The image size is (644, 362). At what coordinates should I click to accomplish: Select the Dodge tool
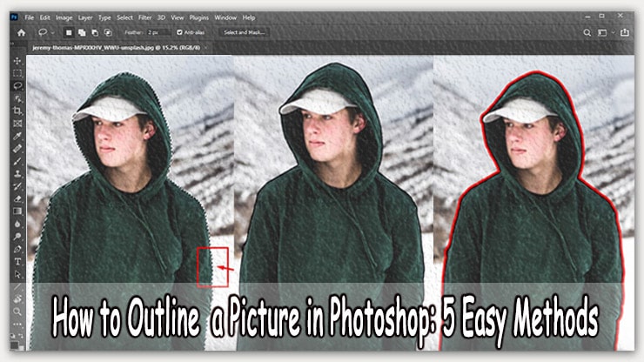point(17,237)
